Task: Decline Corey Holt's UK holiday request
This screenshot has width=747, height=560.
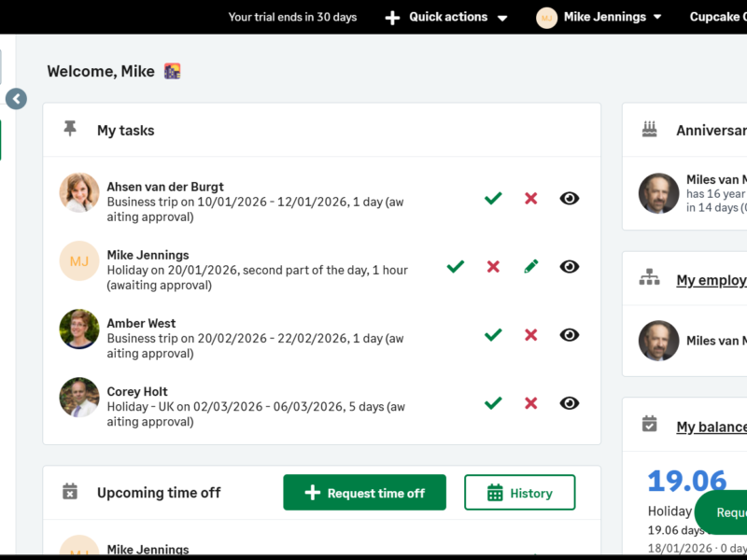Action: tap(530, 402)
